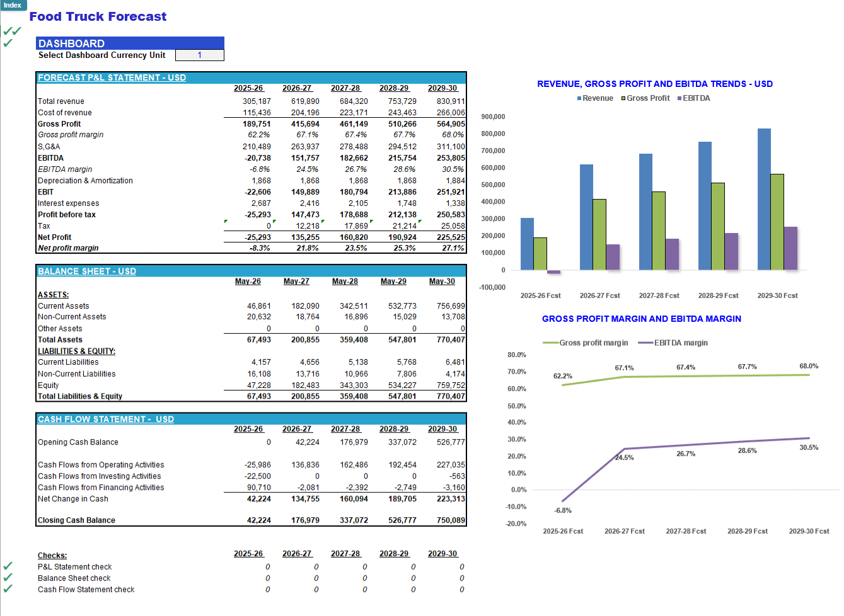The height and width of the screenshot is (616, 844).
Task: Click the checkmark next to Cash Flow Statement check
Action: (8, 589)
